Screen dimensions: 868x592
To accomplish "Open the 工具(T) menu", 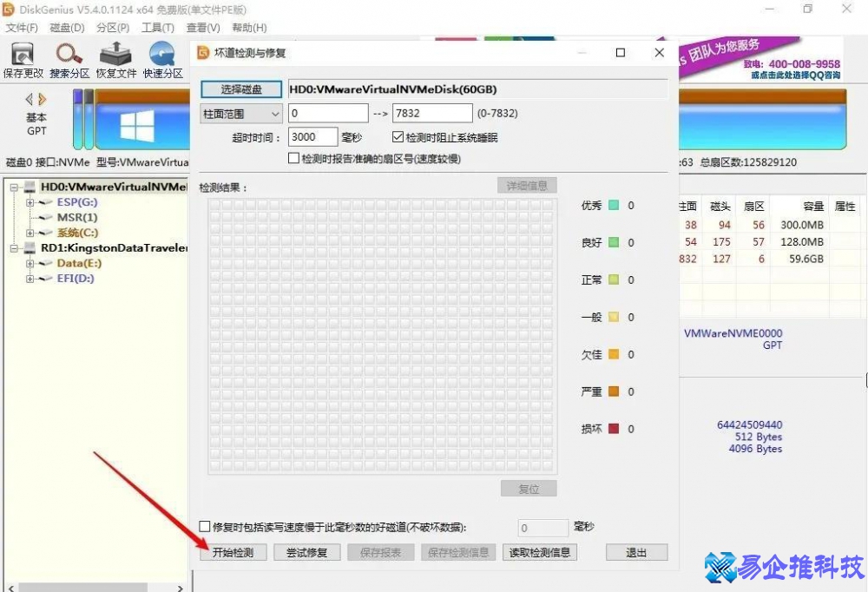I will click(x=157, y=27).
